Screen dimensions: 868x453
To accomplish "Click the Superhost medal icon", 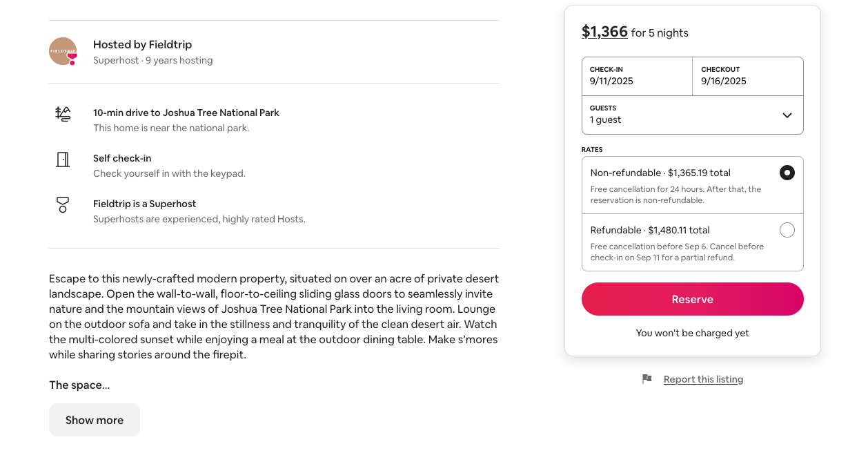I will 63,205.
